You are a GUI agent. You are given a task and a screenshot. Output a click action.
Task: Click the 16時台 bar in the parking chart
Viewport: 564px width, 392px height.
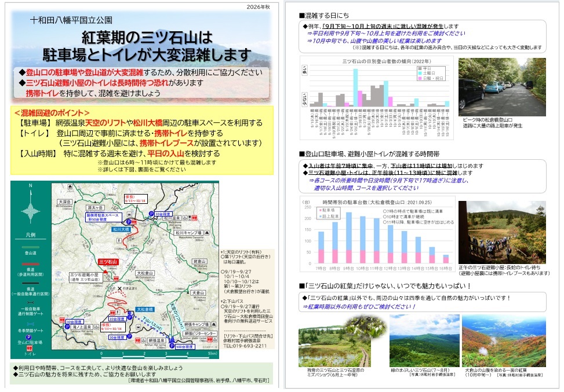point(446,259)
